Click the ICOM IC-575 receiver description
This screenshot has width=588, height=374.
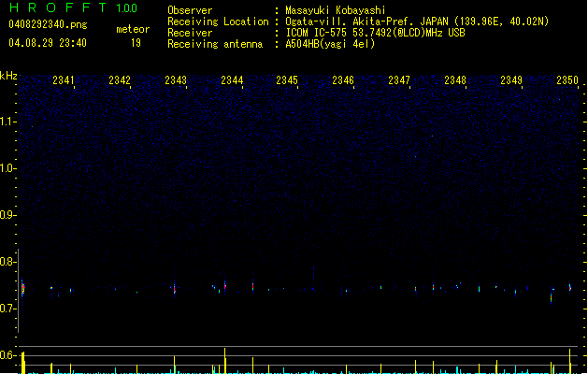(375, 33)
